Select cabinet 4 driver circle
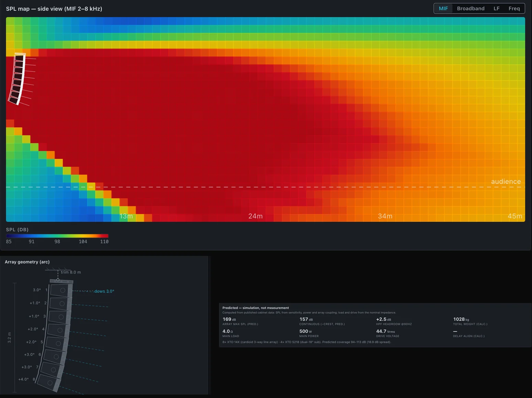532x398 pixels. (x=60, y=330)
